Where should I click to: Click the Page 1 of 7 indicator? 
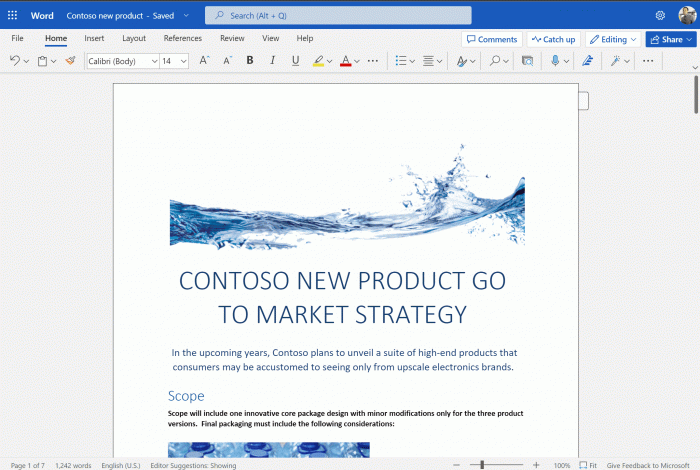(28, 465)
